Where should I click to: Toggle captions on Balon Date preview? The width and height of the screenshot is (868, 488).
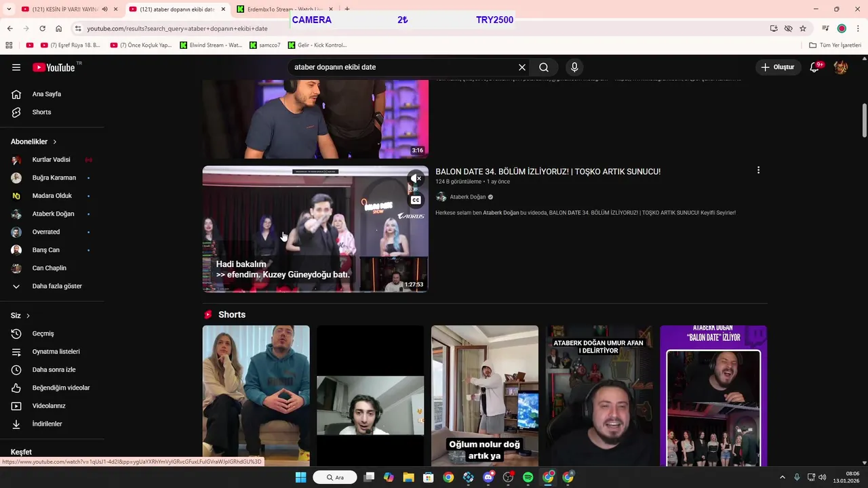coord(416,200)
